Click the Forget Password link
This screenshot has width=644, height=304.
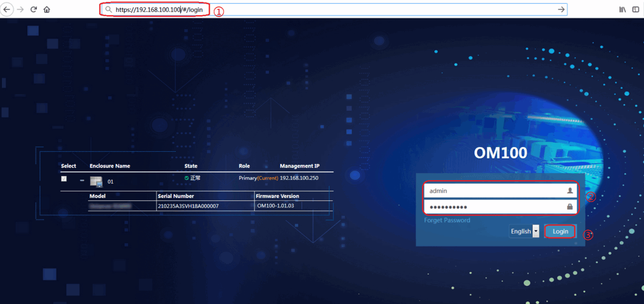click(447, 220)
